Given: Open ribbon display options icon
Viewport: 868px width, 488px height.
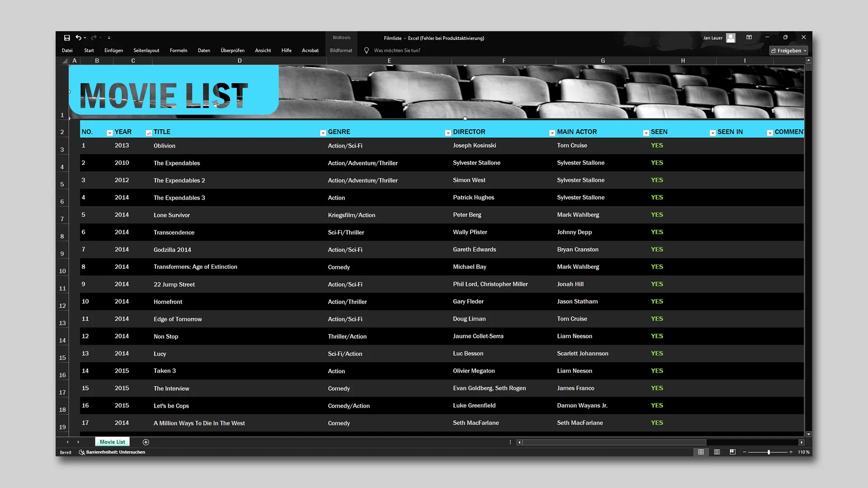Looking at the screenshot, I should click(x=749, y=38).
